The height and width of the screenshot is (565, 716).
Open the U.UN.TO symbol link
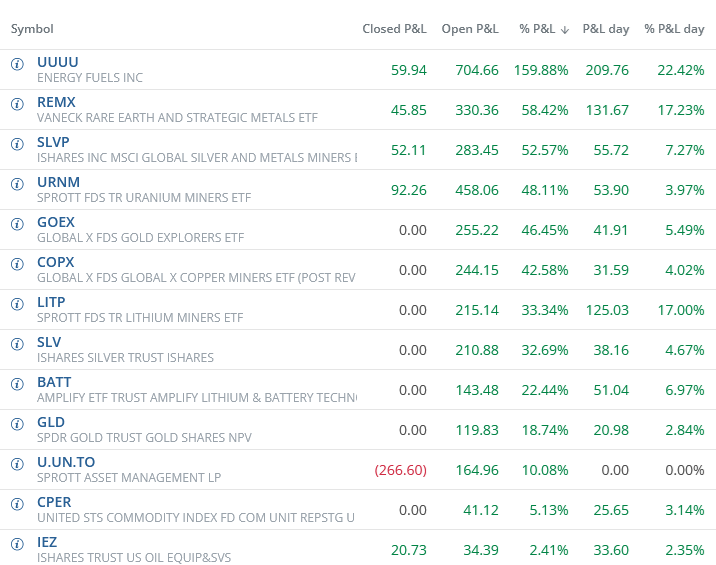tap(66, 462)
